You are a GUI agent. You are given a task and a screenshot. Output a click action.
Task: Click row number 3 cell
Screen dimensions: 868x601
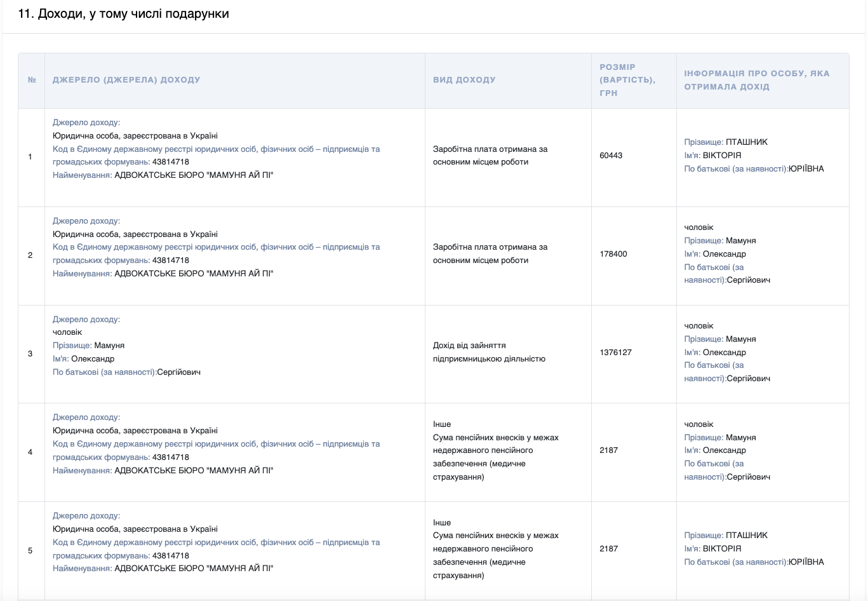pyautogui.click(x=30, y=353)
